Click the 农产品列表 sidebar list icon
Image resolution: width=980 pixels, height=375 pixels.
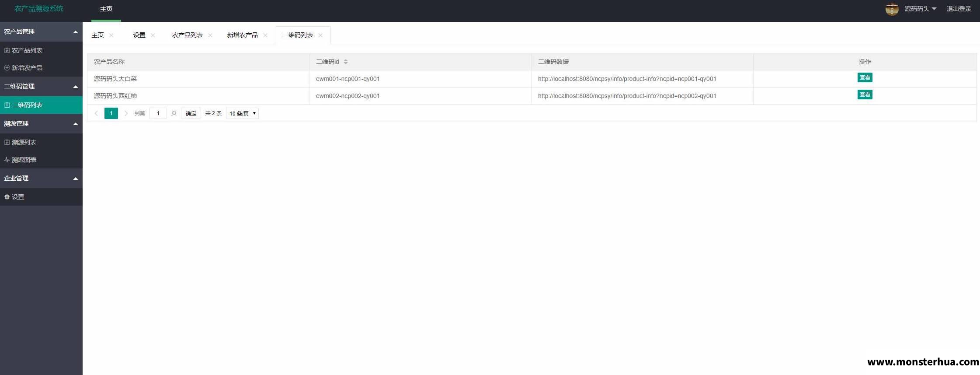tap(7, 50)
